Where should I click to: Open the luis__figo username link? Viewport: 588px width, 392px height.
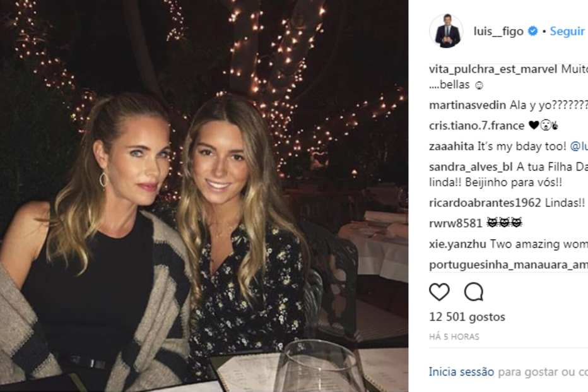click(x=498, y=31)
